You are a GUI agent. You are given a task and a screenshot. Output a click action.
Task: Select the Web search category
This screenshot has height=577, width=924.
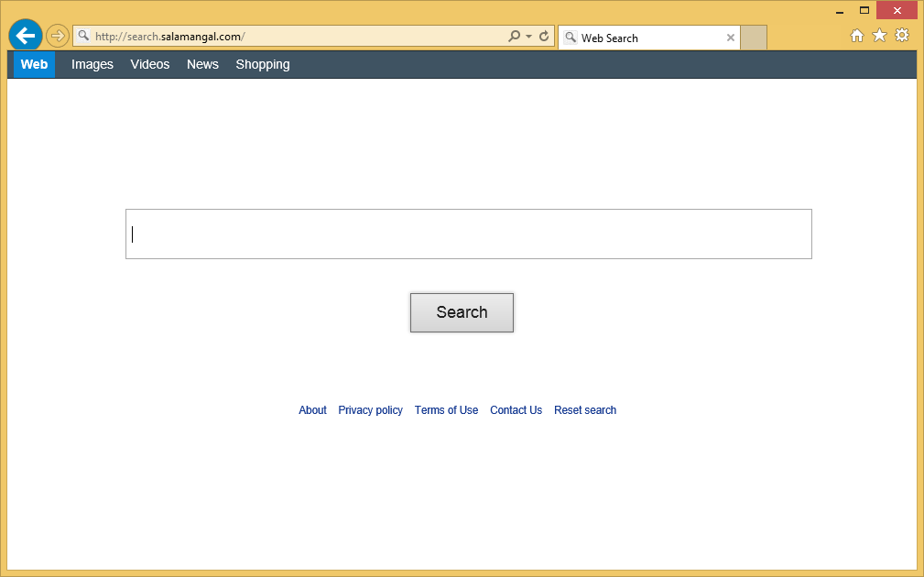[34, 64]
